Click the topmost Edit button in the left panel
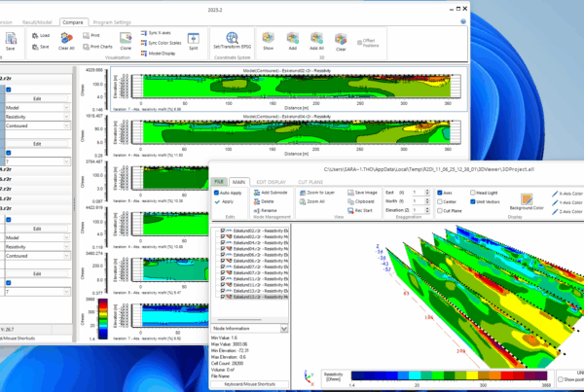Screen dimensions: 584x392 pos(37,98)
